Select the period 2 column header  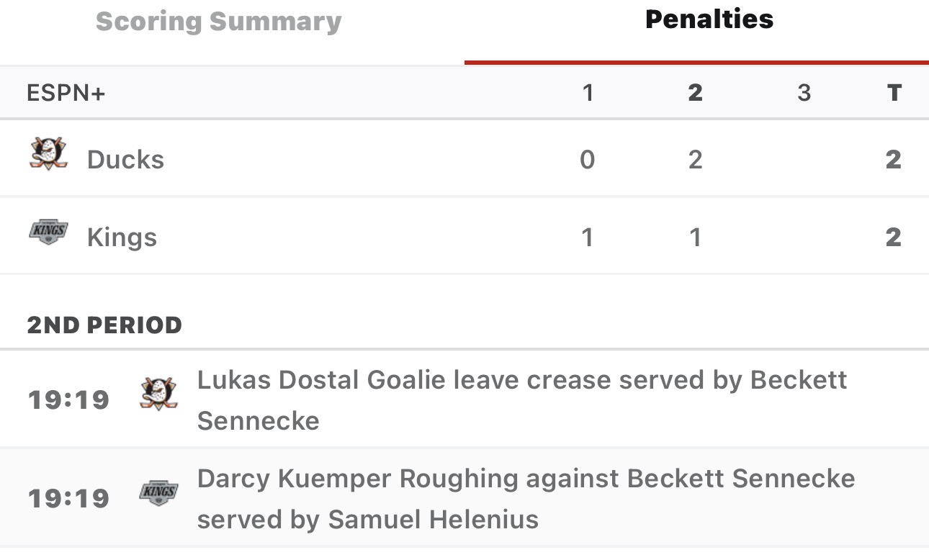click(695, 93)
